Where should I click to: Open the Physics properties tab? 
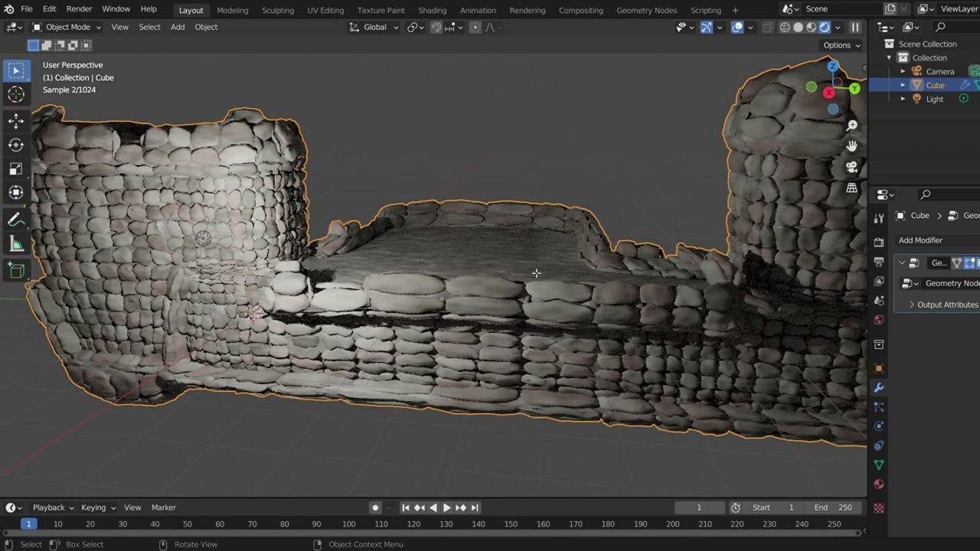(879, 426)
